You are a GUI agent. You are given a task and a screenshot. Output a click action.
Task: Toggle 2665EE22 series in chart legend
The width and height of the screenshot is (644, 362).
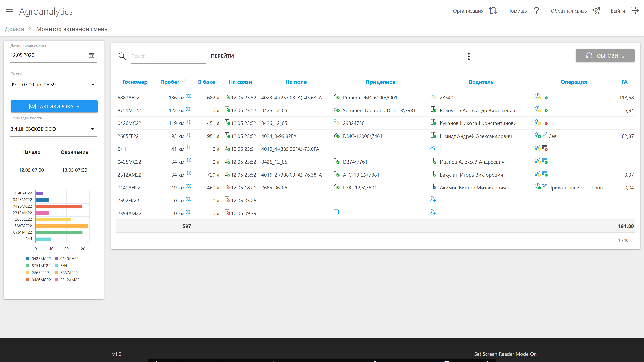pos(37,273)
